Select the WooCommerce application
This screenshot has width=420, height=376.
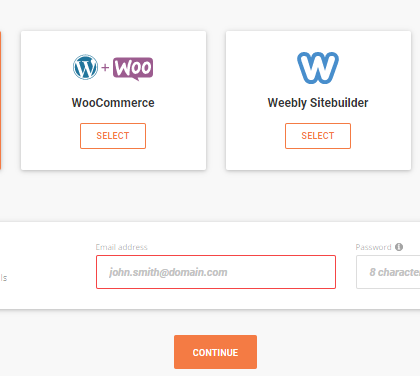pos(113,136)
